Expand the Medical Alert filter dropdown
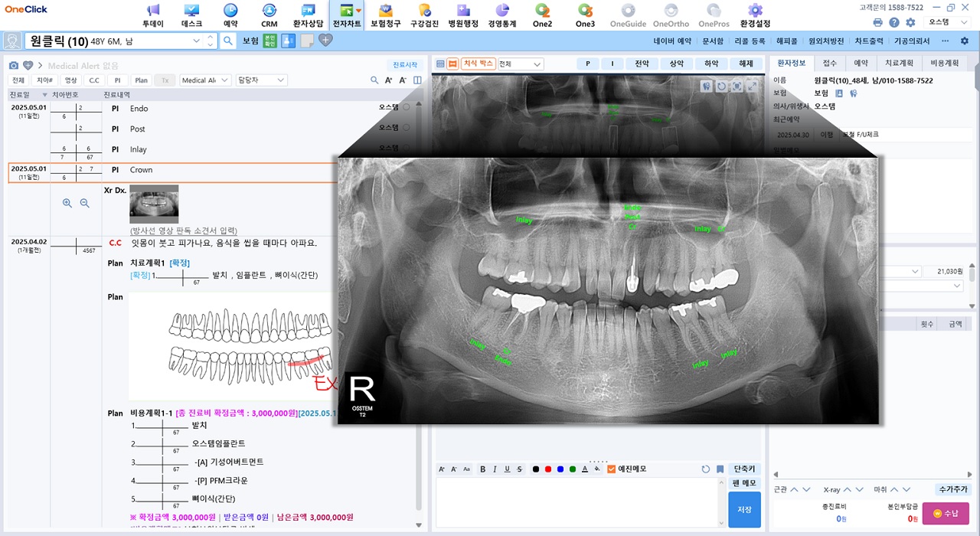Viewport: 980px width, 536px height. [x=204, y=80]
